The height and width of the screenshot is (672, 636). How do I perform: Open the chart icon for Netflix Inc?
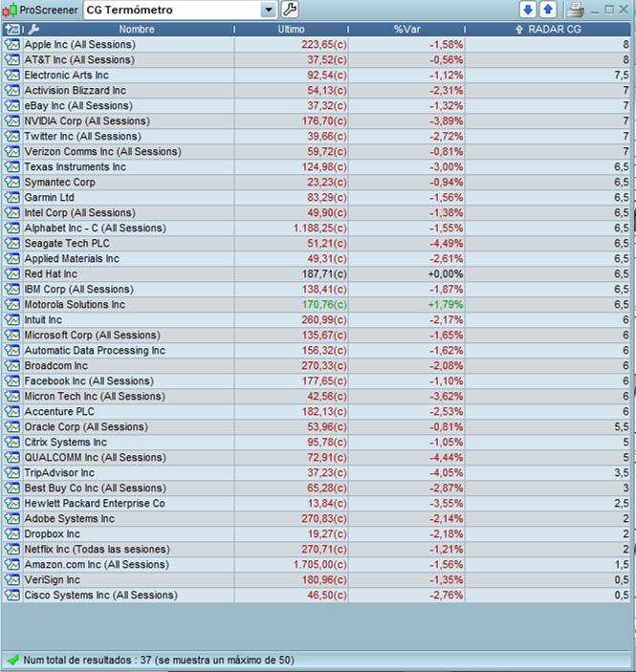point(12,549)
